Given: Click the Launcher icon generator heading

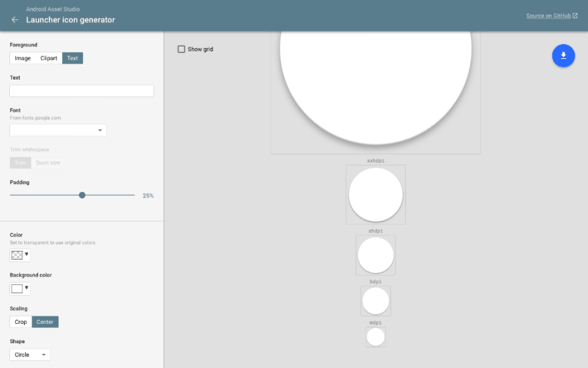Looking at the screenshot, I should 71,20.
